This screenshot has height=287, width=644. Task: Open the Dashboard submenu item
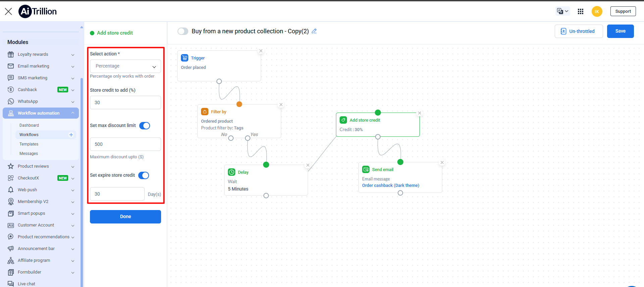(x=29, y=125)
